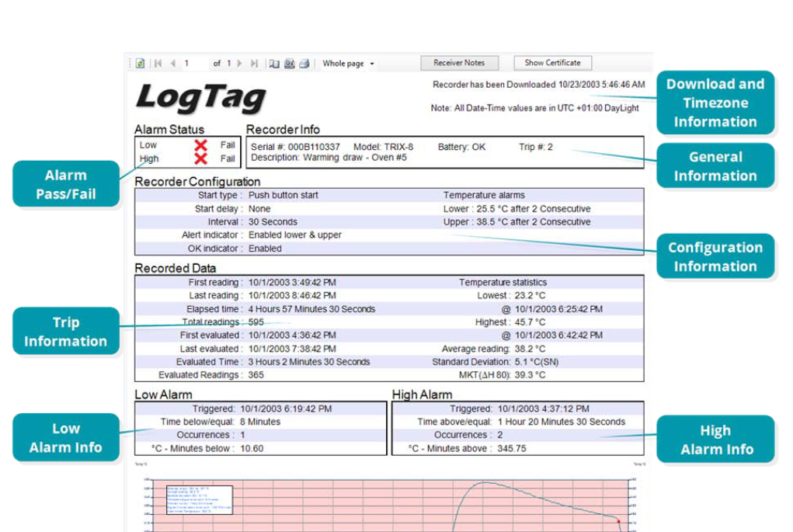Viewport: 793px width, 532px height.
Task: Go to the previous report page
Action: click(x=172, y=64)
